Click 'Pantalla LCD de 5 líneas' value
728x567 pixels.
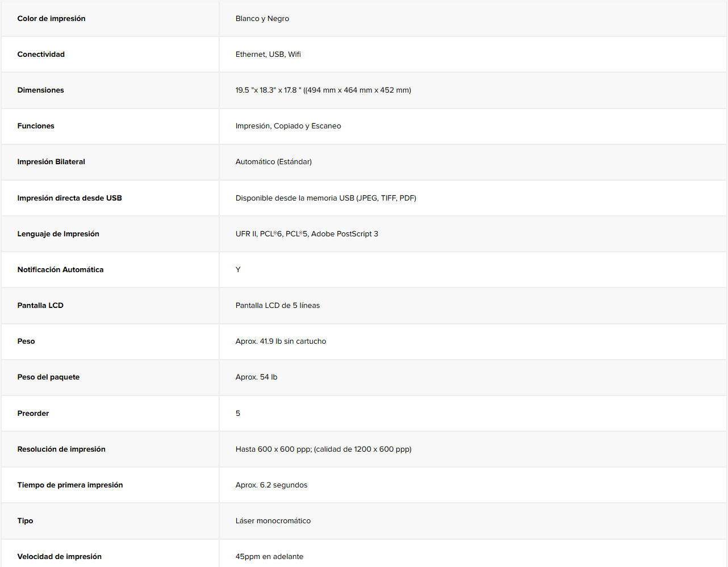[278, 306]
